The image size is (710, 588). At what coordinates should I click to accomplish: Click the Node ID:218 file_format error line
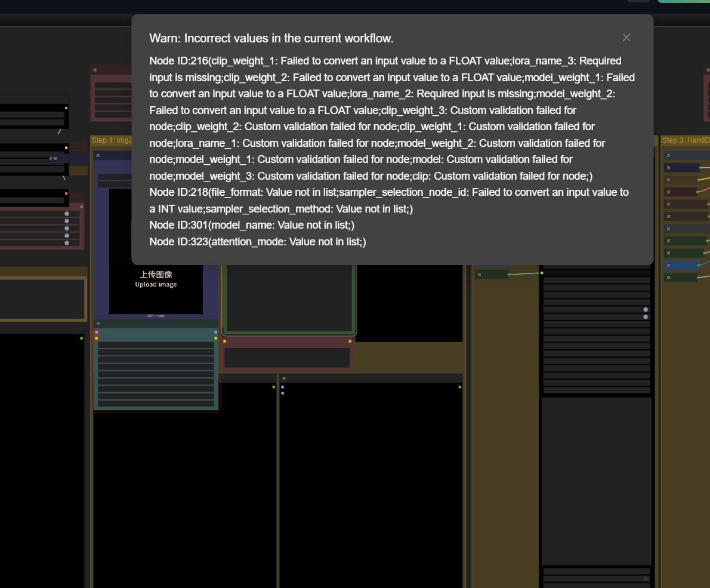[x=389, y=200]
